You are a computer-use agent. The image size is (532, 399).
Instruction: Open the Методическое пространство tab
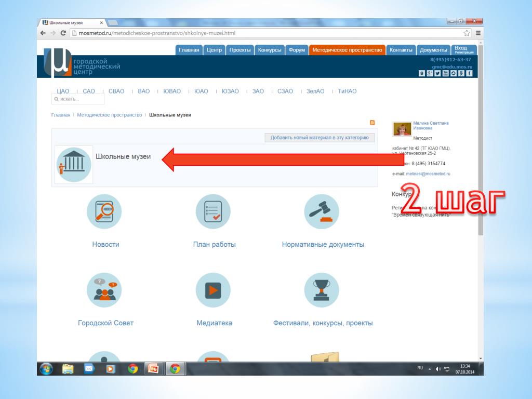pos(347,50)
